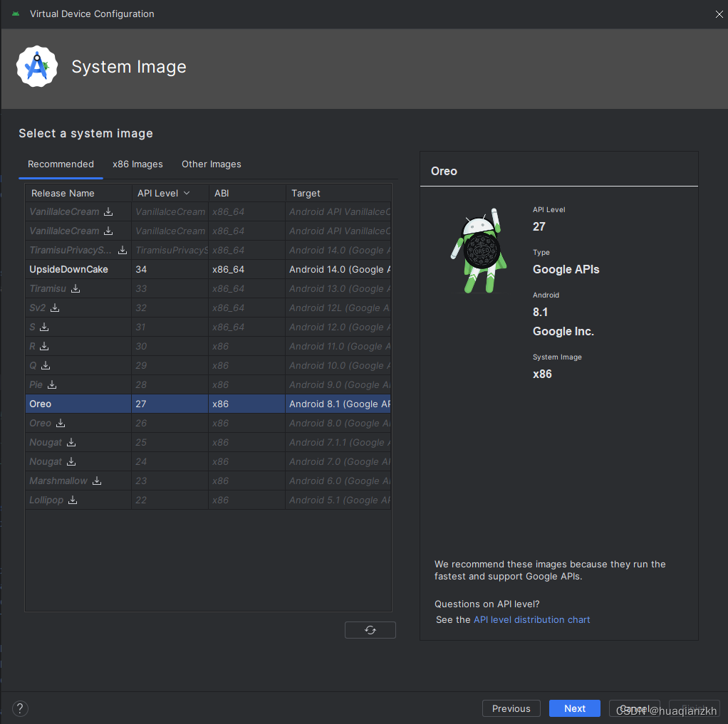Click the Android 10.0 target cell
The height and width of the screenshot is (724, 728).
[x=338, y=366]
